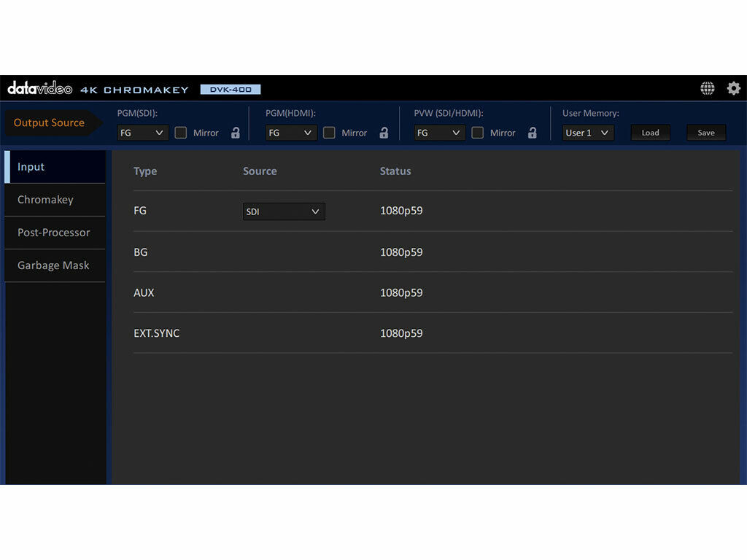
Task: Open the PVW (SDI/HDMI) source dropdown
Action: (440, 133)
